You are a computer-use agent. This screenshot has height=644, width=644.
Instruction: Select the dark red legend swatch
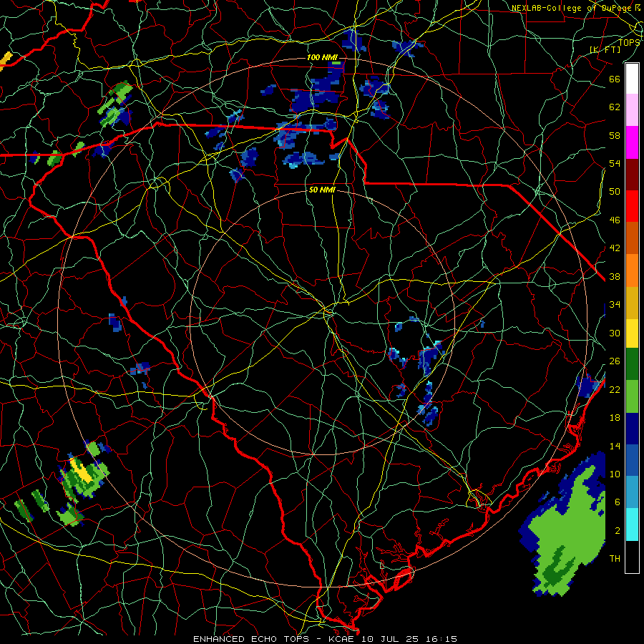[632, 175]
